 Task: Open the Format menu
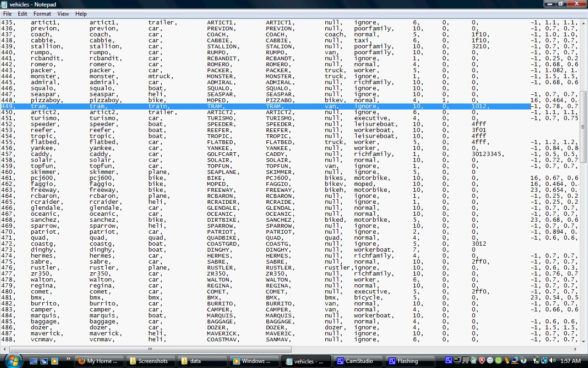42,14
